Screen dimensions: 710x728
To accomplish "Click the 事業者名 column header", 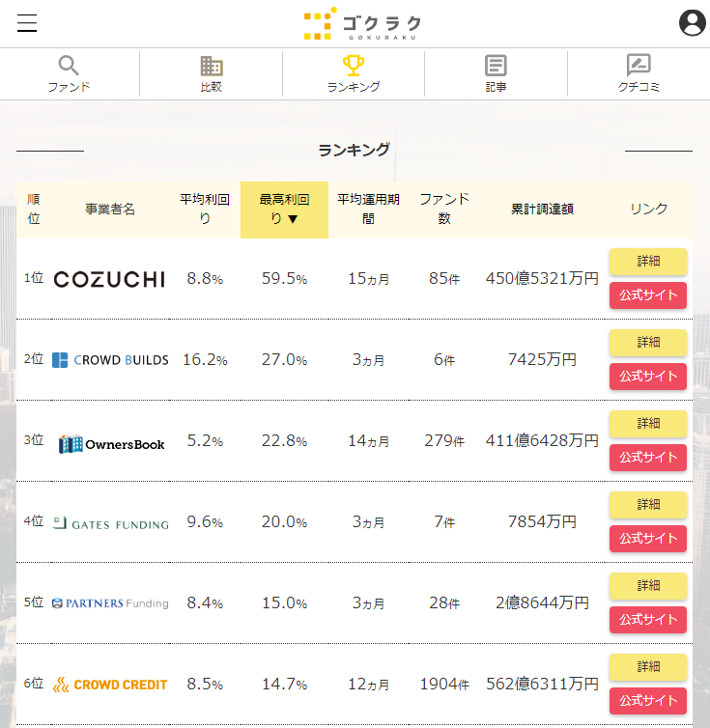I will pyautogui.click(x=110, y=210).
